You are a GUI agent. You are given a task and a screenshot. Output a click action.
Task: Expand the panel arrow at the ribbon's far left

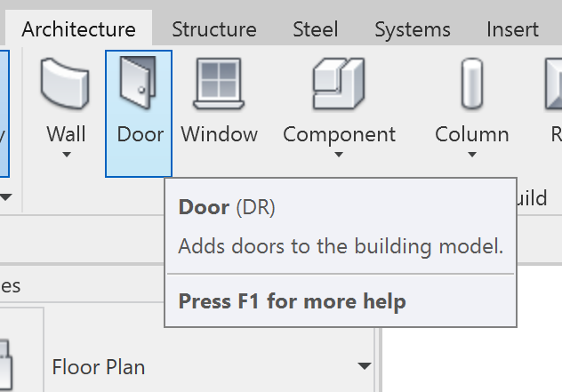pos(5,196)
